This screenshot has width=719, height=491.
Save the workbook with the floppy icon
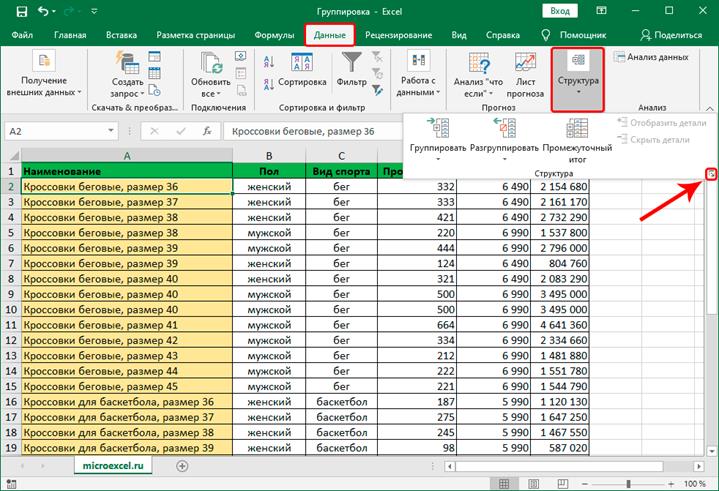point(22,11)
